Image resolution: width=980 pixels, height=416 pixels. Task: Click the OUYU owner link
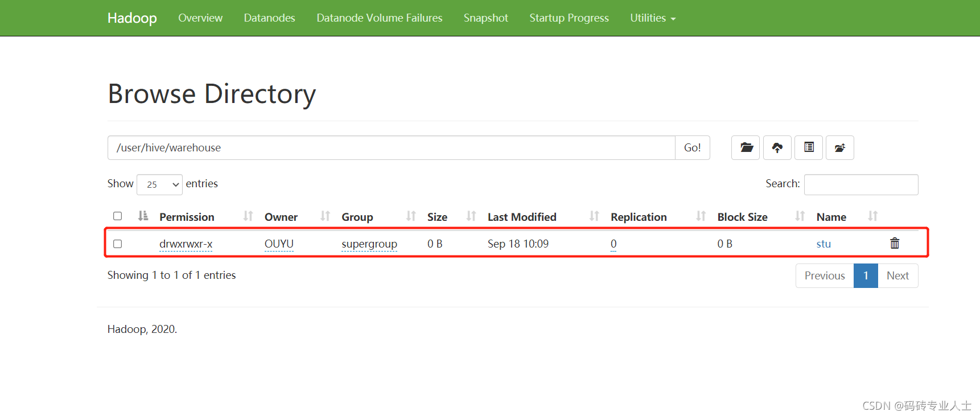(279, 244)
